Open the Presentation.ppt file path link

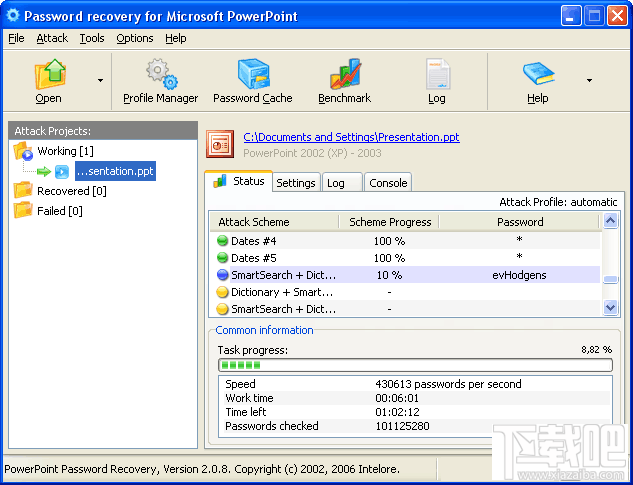click(x=351, y=137)
